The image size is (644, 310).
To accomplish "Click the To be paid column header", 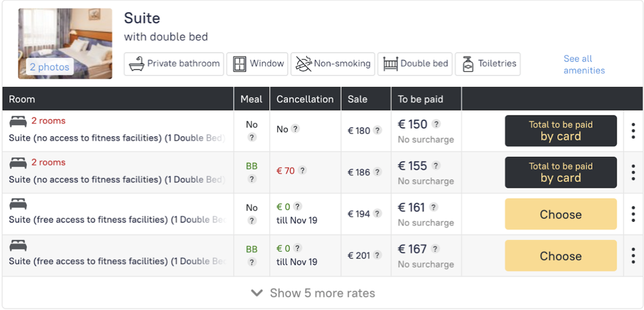I will 420,99.
